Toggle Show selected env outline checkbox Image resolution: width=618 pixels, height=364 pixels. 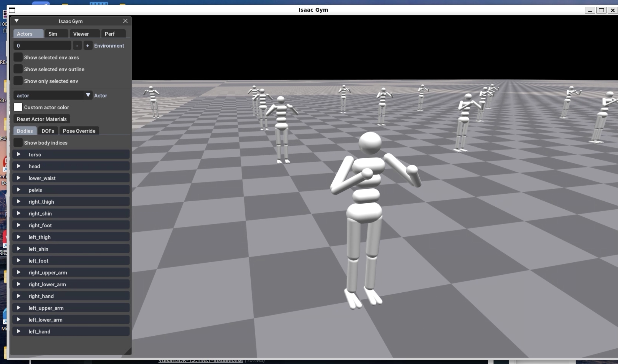18,69
